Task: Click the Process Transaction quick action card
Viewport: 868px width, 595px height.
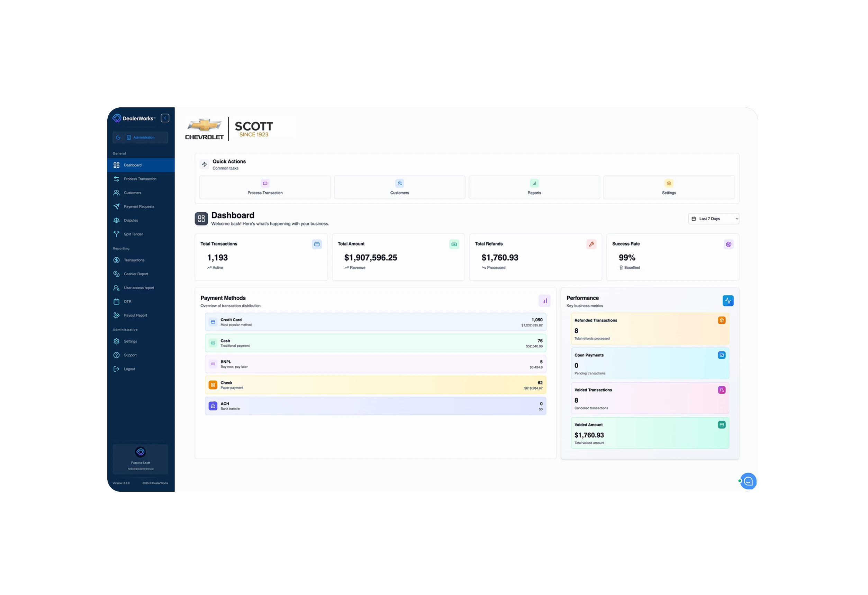Action: [265, 187]
